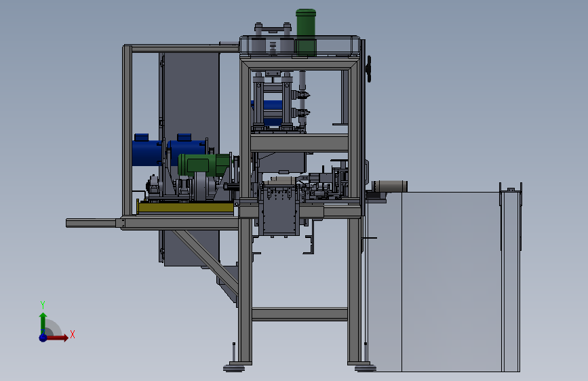Select the gray cylinder beside the transparent enclosure
588x381 pixels.
coord(389,186)
